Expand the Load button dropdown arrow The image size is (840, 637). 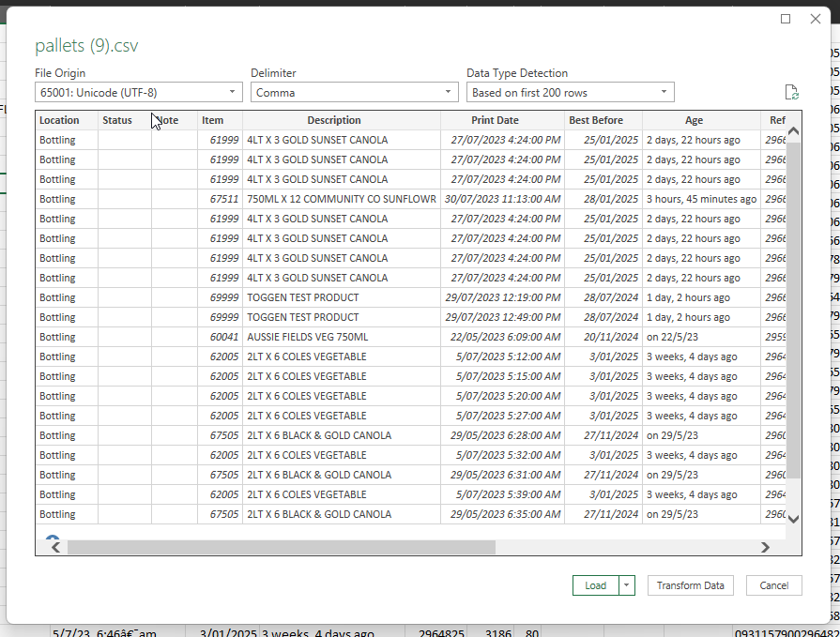pos(626,585)
